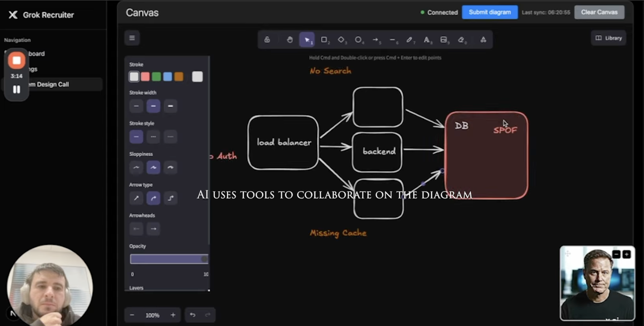Select the Eraser tool
This screenshot has width=644, height=326.
(461, 40)
